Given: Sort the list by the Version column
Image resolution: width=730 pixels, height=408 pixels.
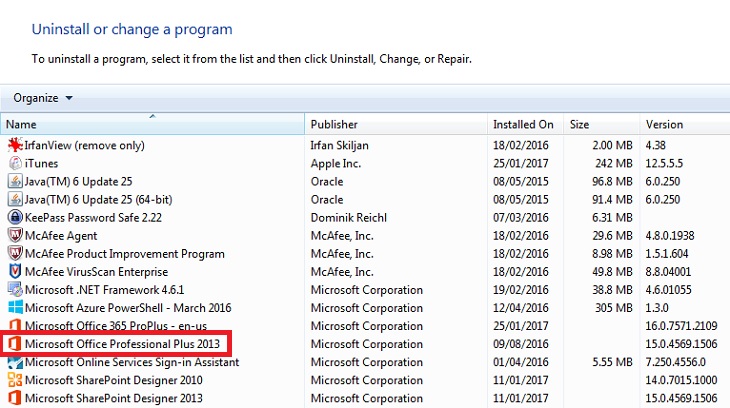Looking at the screenshot, I should click(685, 124).
